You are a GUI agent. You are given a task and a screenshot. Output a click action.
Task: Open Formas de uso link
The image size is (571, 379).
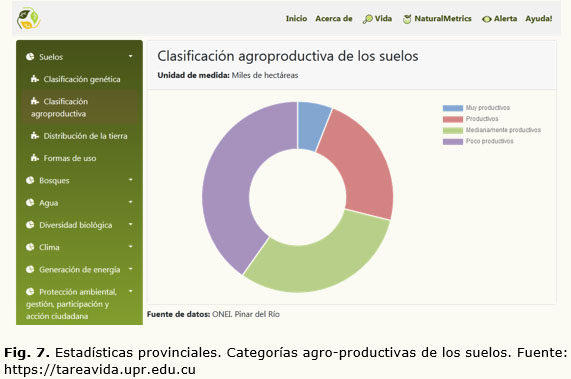point(70,158)
